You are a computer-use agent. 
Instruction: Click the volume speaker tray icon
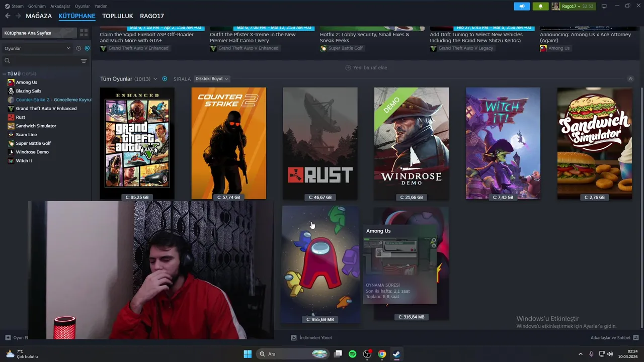point(610,354)
